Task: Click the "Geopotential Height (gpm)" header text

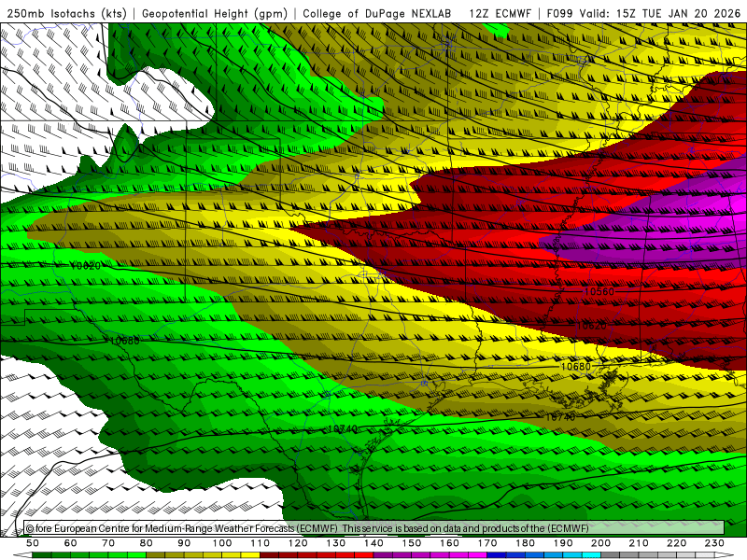Action: tap(215, 14)
